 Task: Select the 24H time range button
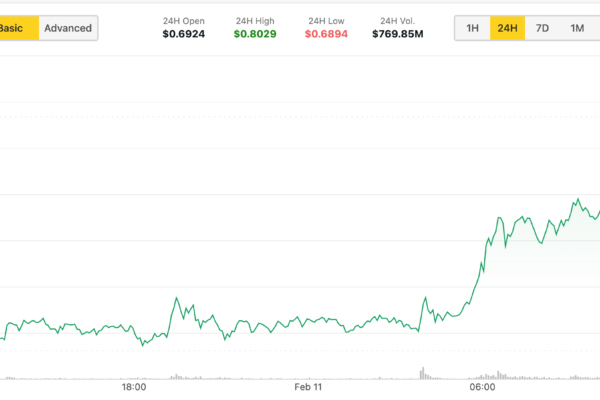(x=507, y=28)
